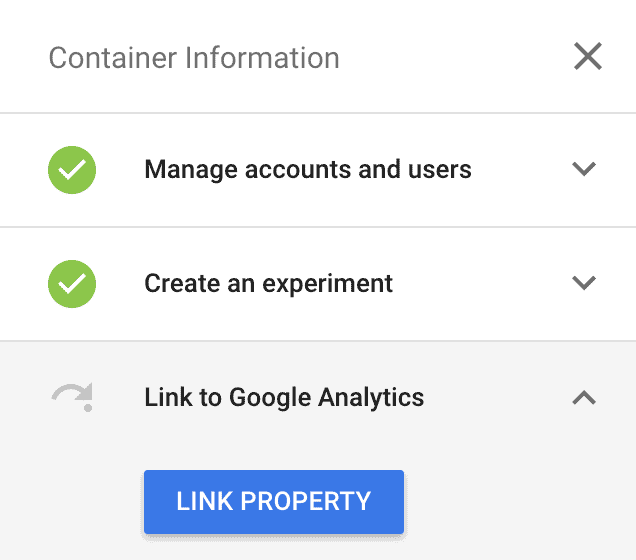
Task: Click the LINK PROPERTY button
Action: coord(274,502)
